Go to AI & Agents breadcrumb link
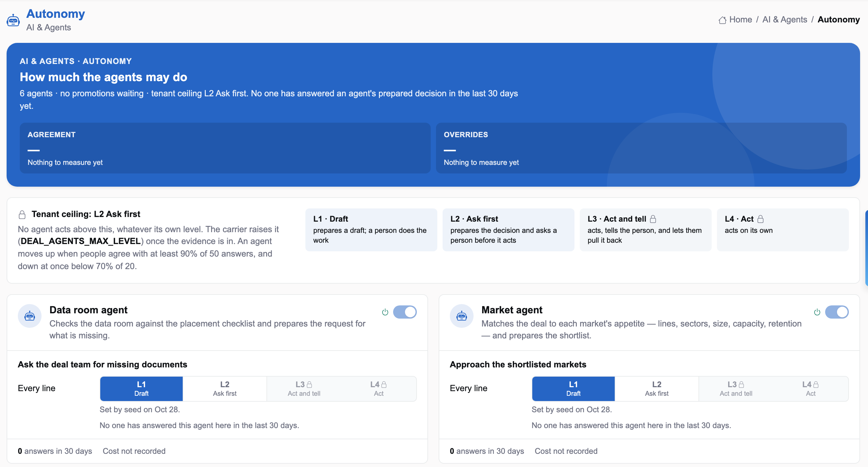Image resolution: width=868 pixels, height=467 pixels. coord(785,19)
